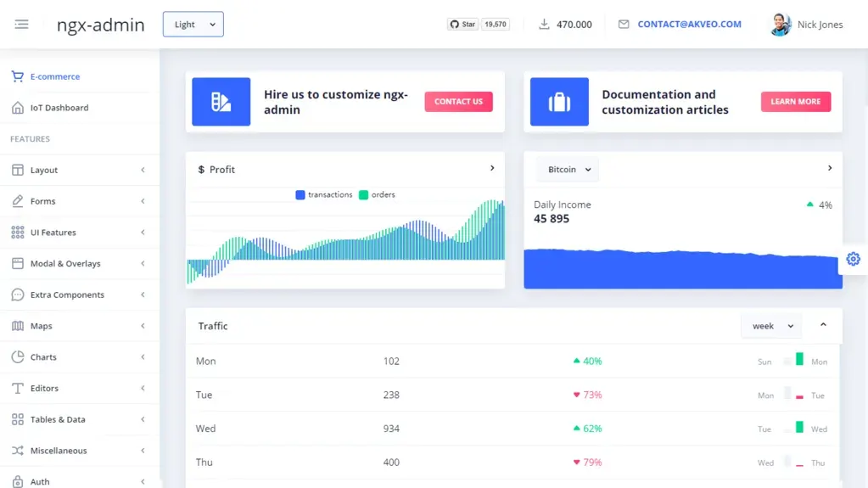Click the Profit bar chart
This screenshot has height=488, width=868.
coord(345,242)
